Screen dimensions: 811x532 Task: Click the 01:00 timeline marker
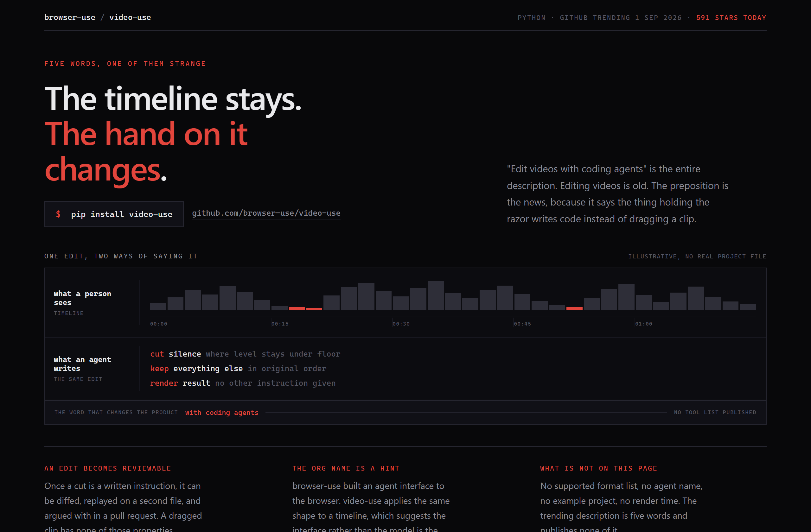(644, 324)
